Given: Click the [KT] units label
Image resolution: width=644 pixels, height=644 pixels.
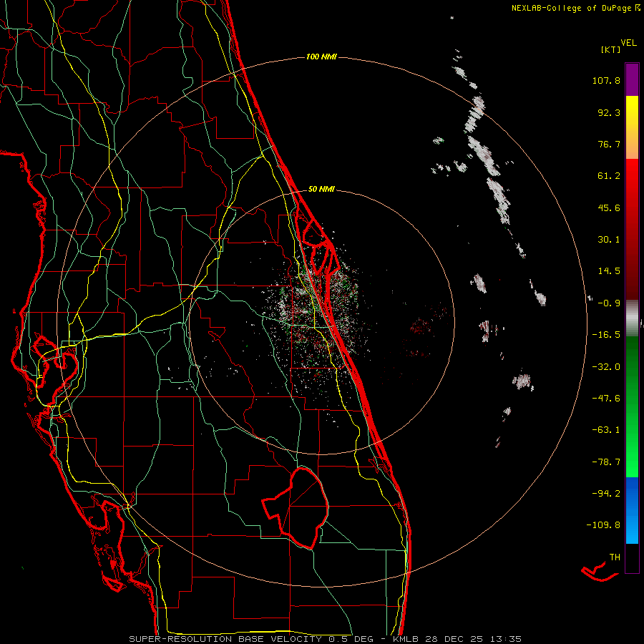Looking at the screenshot, I should tap(610, 49).
